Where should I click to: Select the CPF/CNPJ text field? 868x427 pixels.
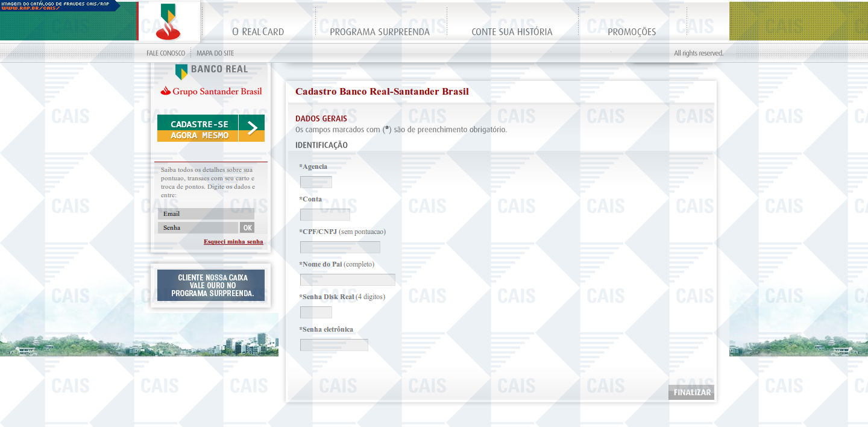340,247
